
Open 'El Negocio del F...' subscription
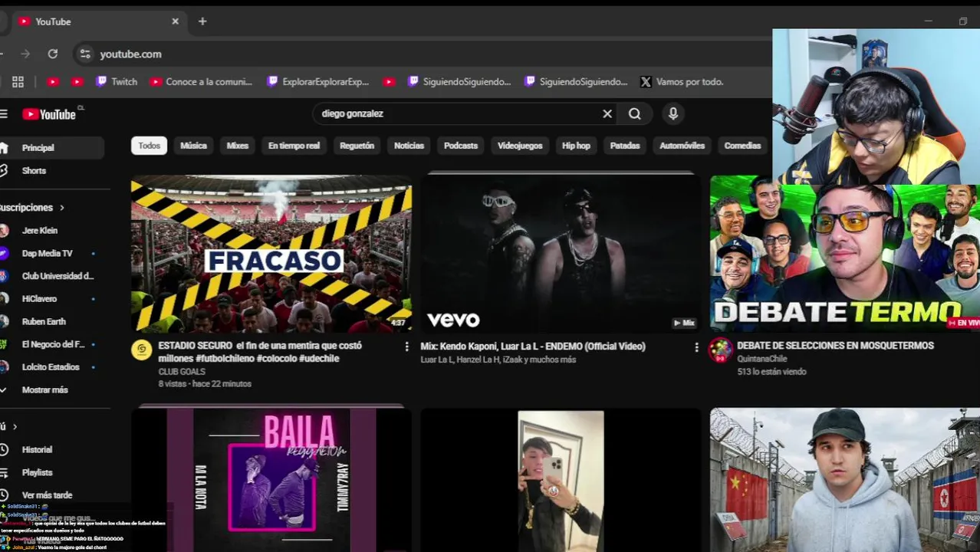point(53,344)
